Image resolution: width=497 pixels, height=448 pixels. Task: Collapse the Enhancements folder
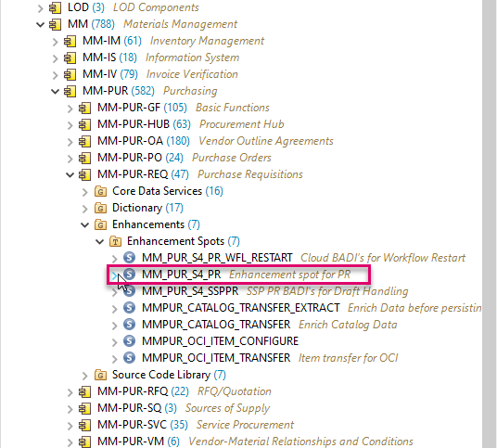pyautogui.click(x=84, y=224)
